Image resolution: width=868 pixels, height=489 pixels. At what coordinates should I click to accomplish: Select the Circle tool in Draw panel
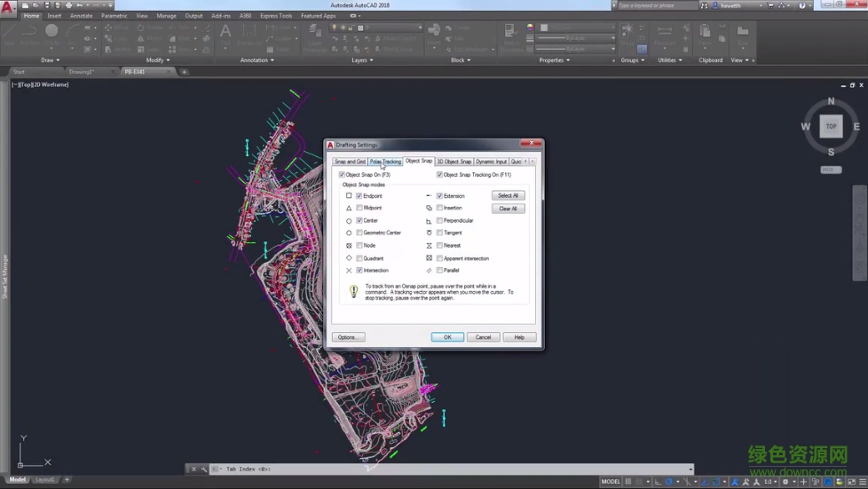pos(51,32)
